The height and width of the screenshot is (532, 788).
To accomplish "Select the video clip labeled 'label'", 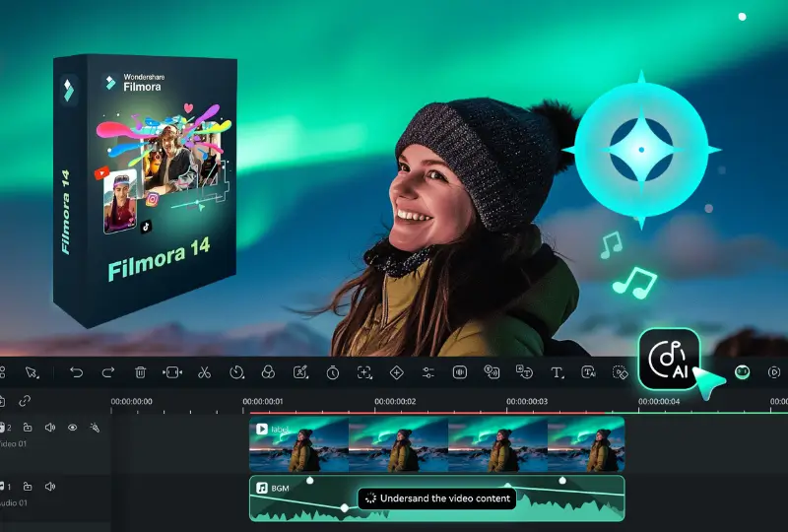I will [x=436, y=444].
